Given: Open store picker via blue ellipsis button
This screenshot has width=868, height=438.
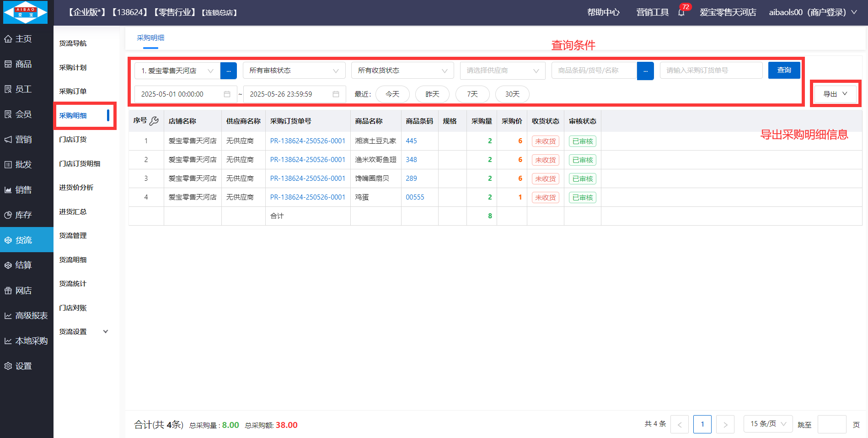Looking at the screenshot, I should (x=229, y=70).
